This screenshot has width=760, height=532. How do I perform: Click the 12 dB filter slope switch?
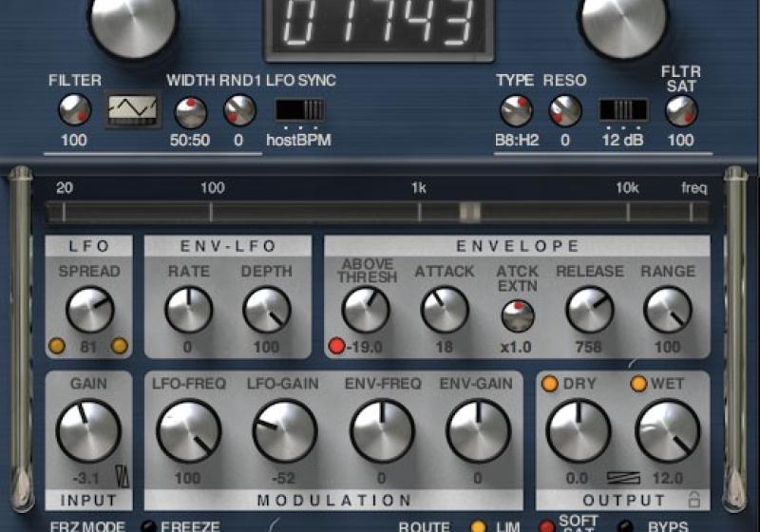tap(623, 109)
